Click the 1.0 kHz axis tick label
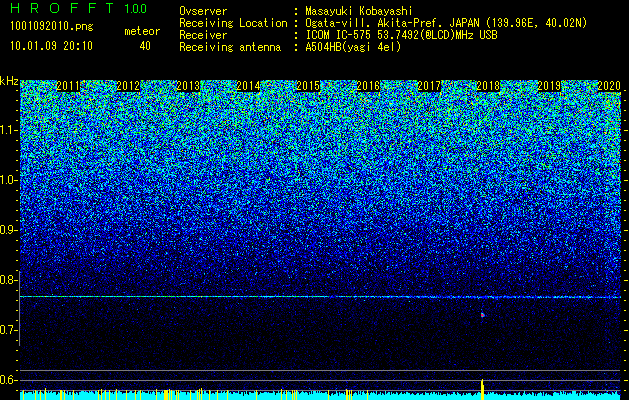The image size is (629, 400). [8, 180]
